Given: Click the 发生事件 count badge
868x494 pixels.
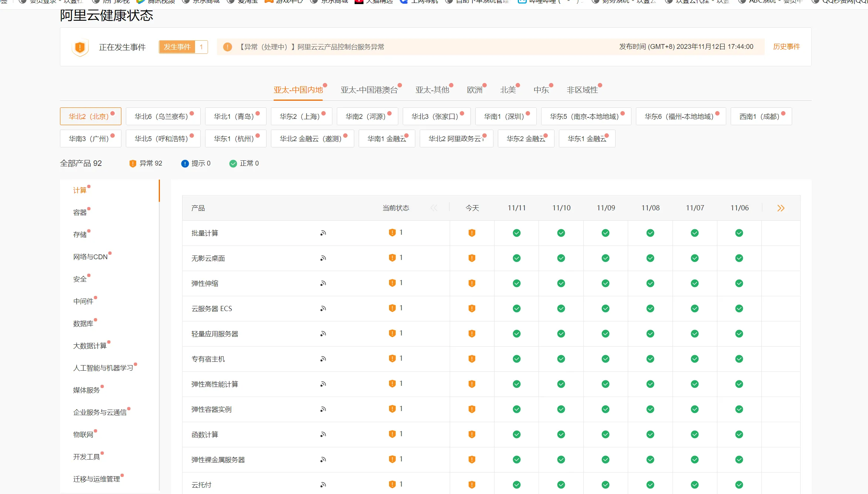Looking at the screenshot, I should click(x=184, y=47).
